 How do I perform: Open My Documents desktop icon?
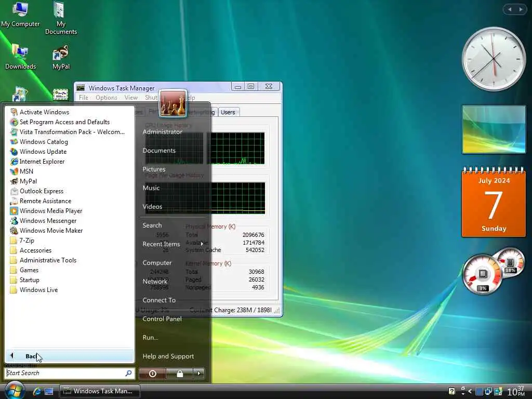click(61, 18)
